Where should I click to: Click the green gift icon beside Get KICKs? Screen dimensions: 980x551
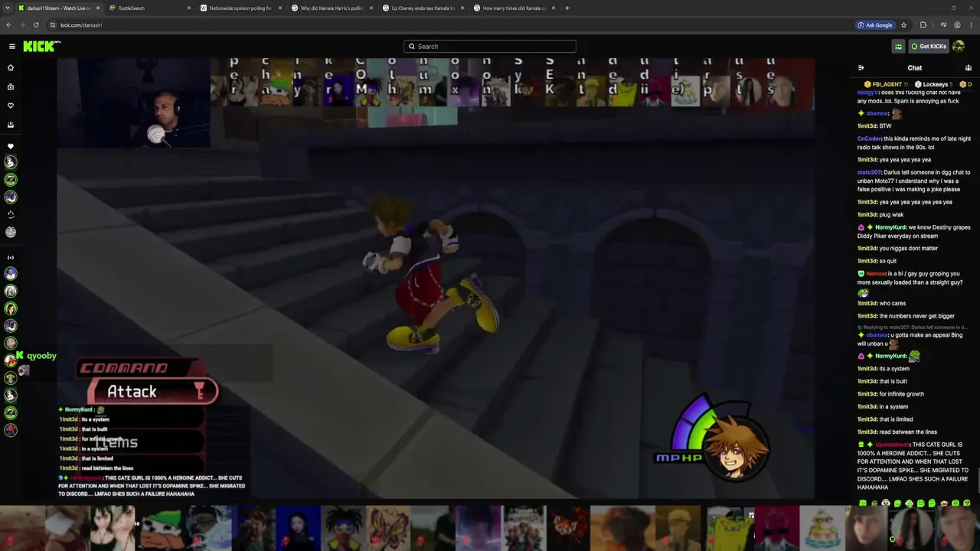[898, 47]
